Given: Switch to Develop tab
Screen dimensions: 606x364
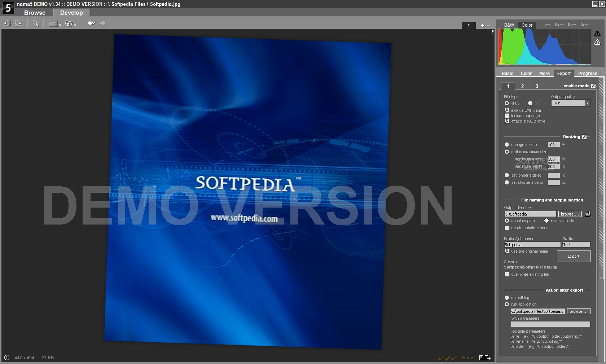Looking at the screenshot, I should click(x=71, y=13).
